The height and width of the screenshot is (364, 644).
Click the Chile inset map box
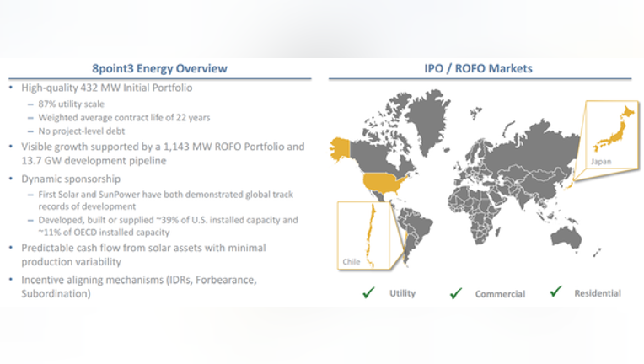(363, 236)
